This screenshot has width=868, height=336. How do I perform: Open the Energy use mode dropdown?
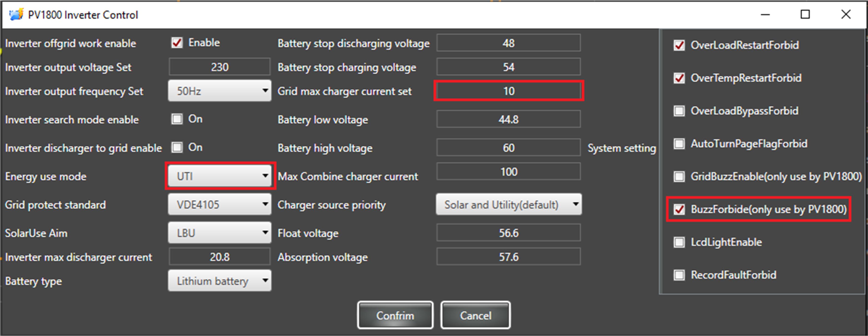[x=220, y=176]
